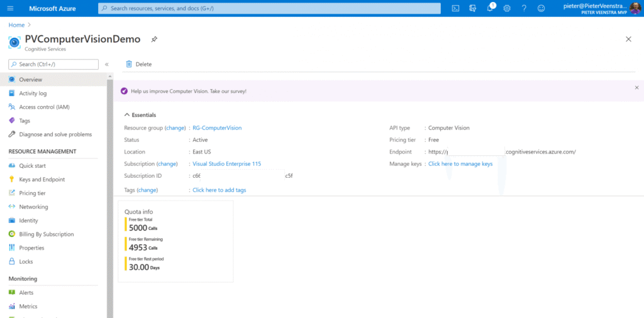Click the Keys and Endpoint key icon
This screenshot has width=644, height=318.
point(12,179)
